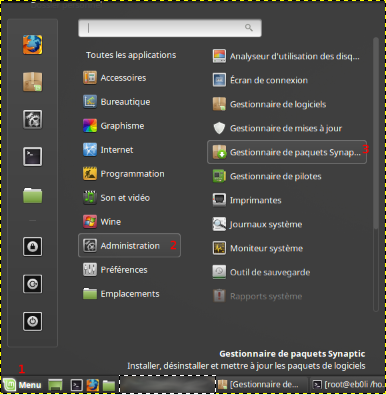Open Software Manager package icon in favorites sidebar
Image resolution: width=386 pixels, height=395 pixels.
click(32, 82)
